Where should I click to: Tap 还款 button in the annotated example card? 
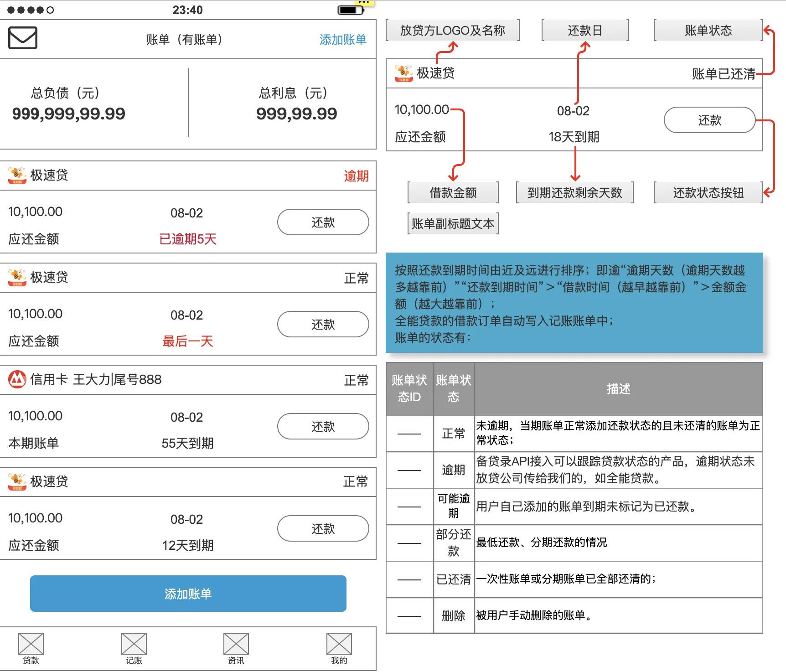[709, 120]
